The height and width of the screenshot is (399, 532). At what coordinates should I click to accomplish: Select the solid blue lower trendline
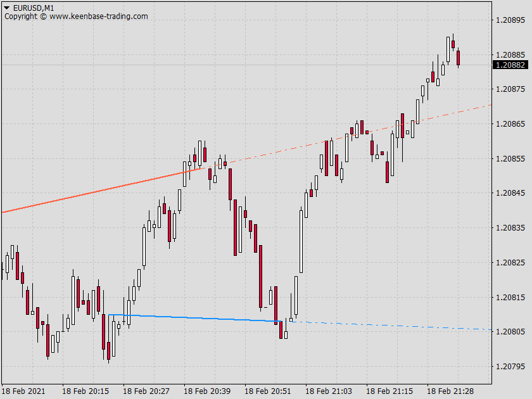click(195, 318)
